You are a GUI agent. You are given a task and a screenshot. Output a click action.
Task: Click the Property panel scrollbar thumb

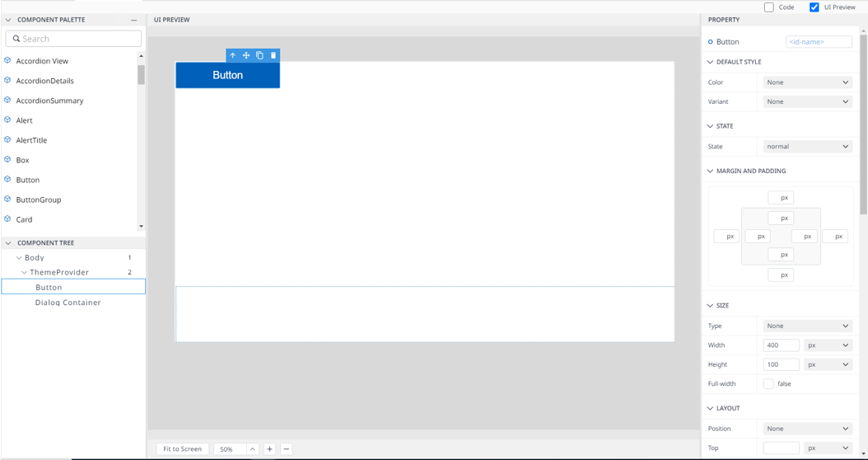[x=863, y=124]
